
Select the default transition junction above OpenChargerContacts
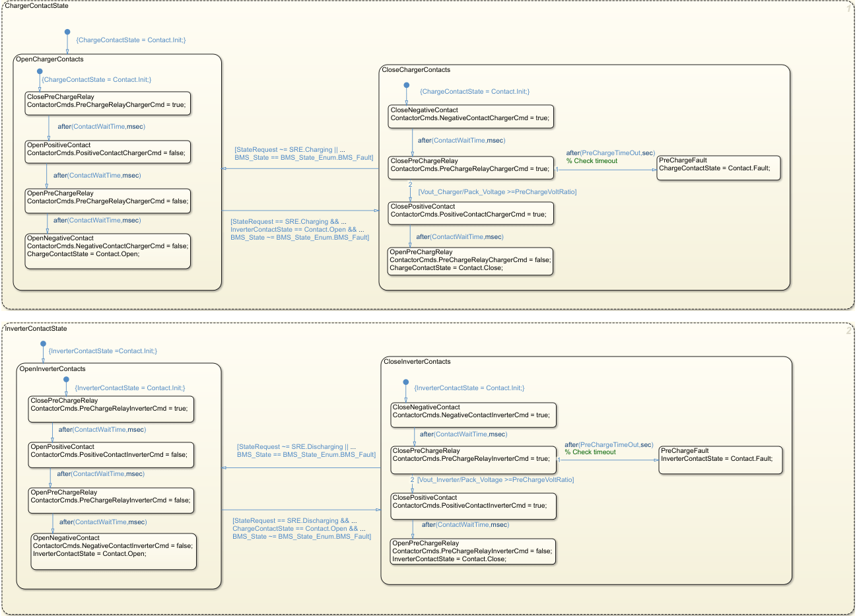(67, 31)
